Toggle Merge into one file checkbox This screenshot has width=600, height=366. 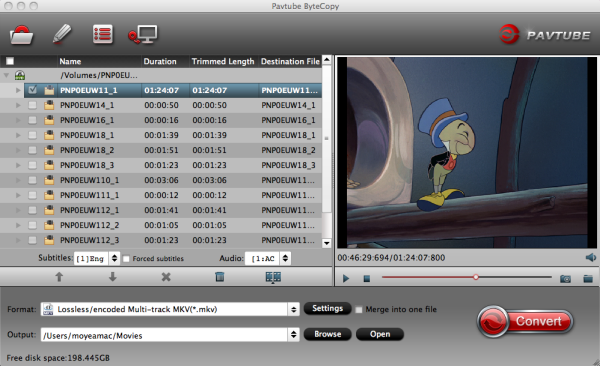pos(359,309)
